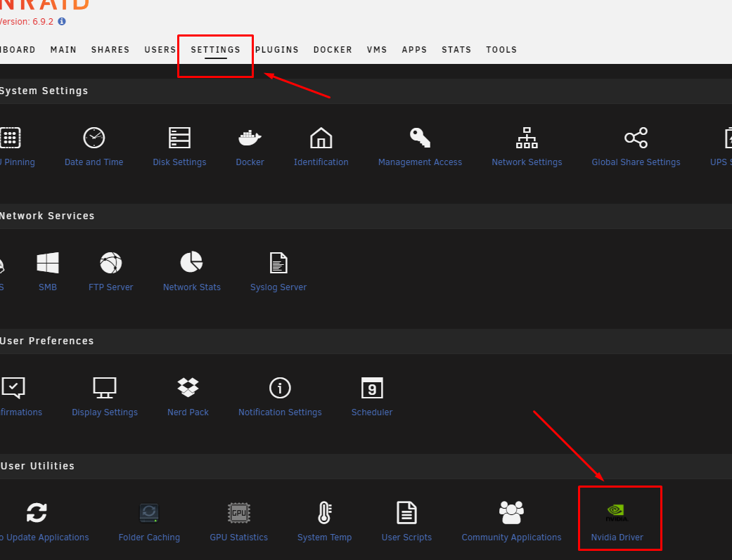Click the Network Stats link text
This screenshot has width=732, height=560.
click(191, 287)
